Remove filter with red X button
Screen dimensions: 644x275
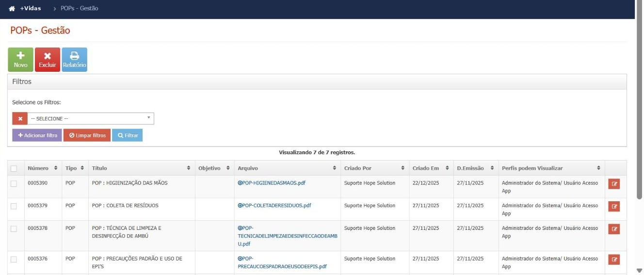coord(20,119)
